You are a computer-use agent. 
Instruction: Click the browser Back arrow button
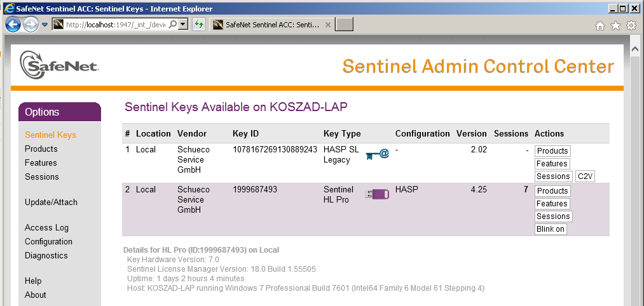click(x=13, y=25)
